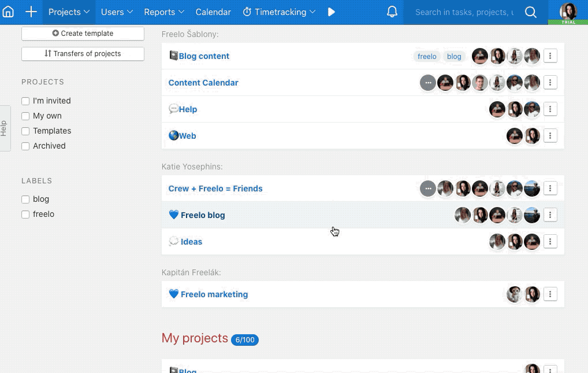Screen dimensions: 588x373
Task: Open options menu for Freelo marketing
Action: [x=550, y=294]
